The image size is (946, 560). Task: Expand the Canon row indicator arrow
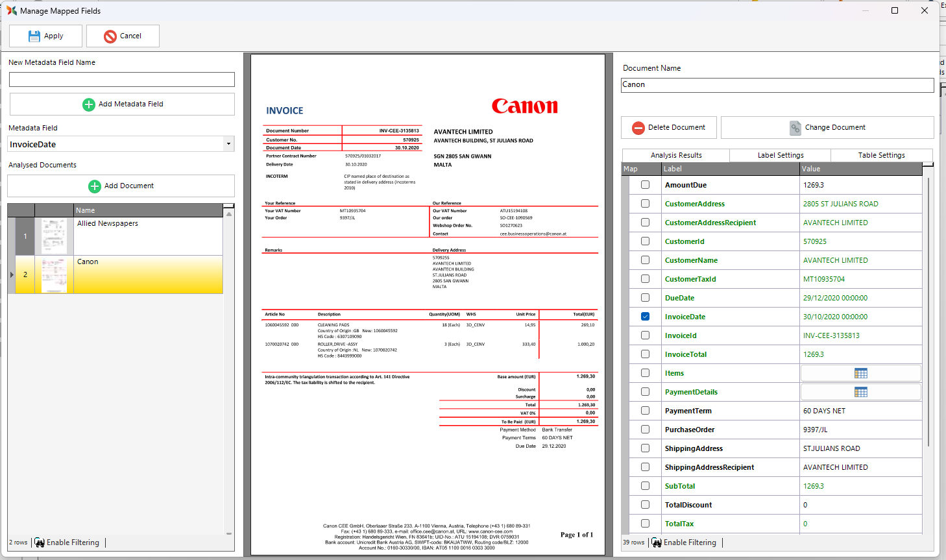tap(12, 274)
